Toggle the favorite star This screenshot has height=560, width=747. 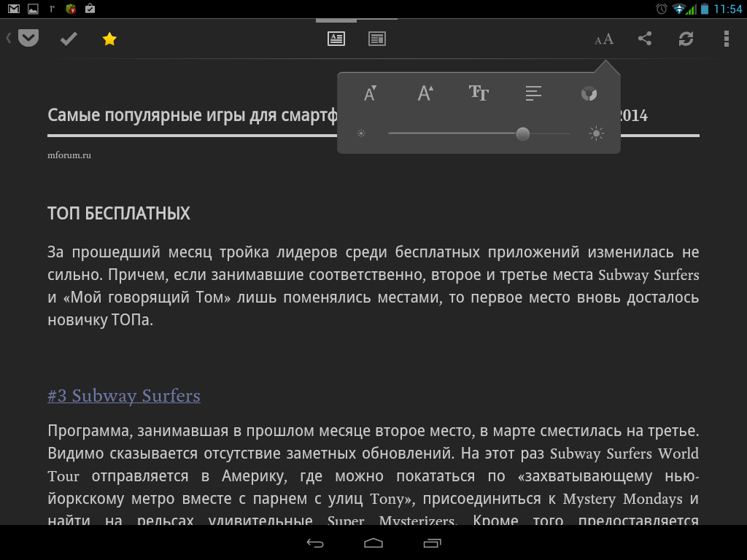(109, 39)
